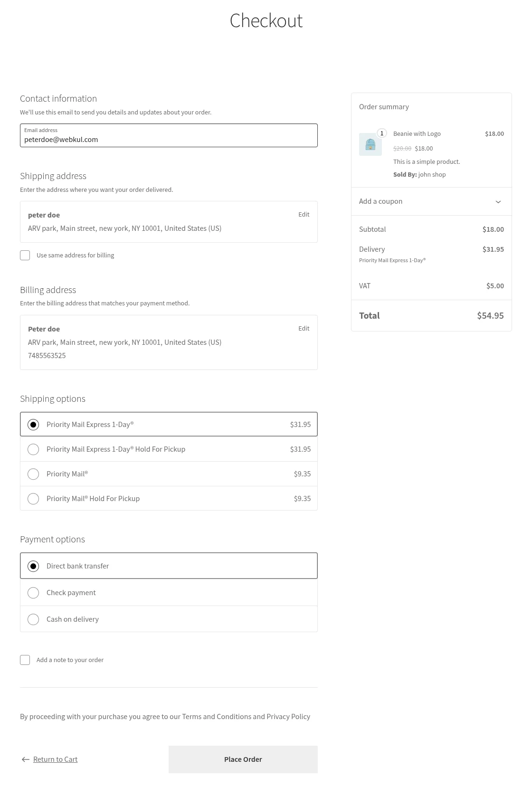The image size is (532, 787).
Task: Choose Check payment option
Action: [x=33, y=593]
